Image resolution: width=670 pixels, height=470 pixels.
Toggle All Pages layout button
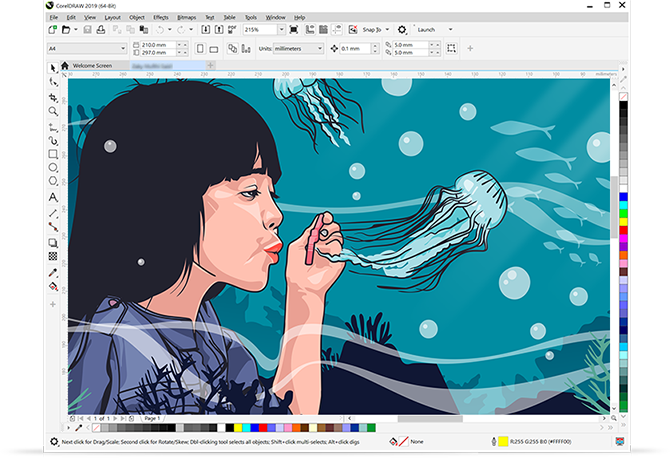[x=232, y=48]
